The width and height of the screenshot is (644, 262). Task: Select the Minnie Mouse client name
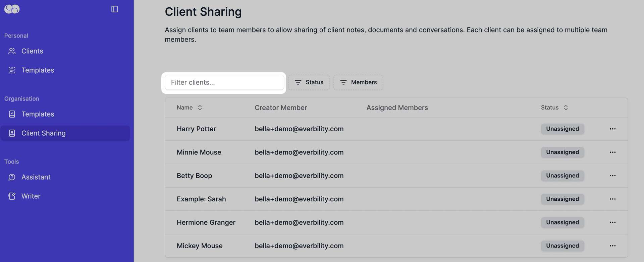(199, 152)
